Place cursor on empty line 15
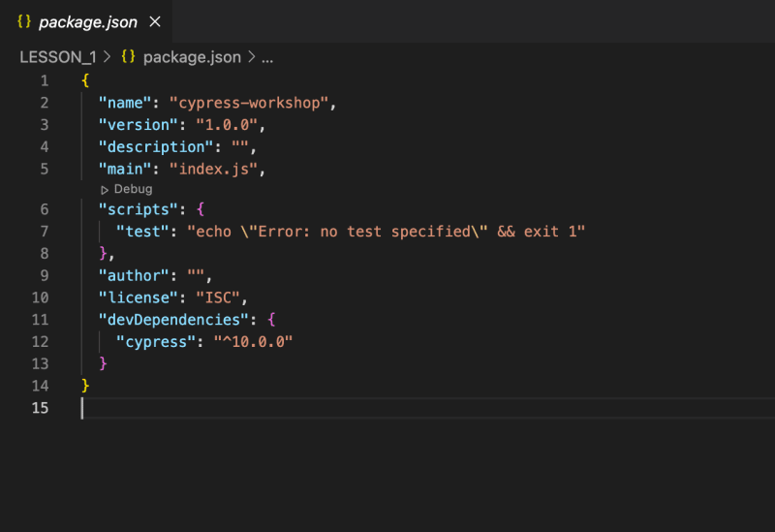Screen dimensions: 775x532 click(428, 408)
